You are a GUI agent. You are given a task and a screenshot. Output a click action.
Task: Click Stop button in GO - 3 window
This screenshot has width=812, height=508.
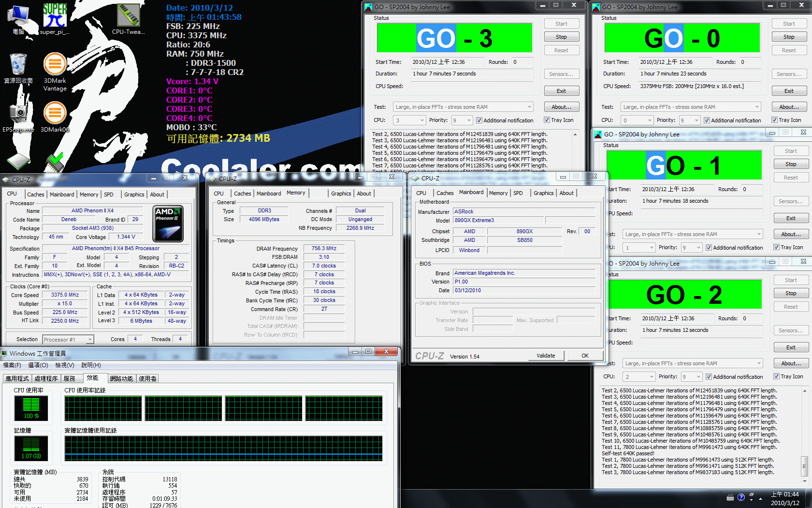561,37
